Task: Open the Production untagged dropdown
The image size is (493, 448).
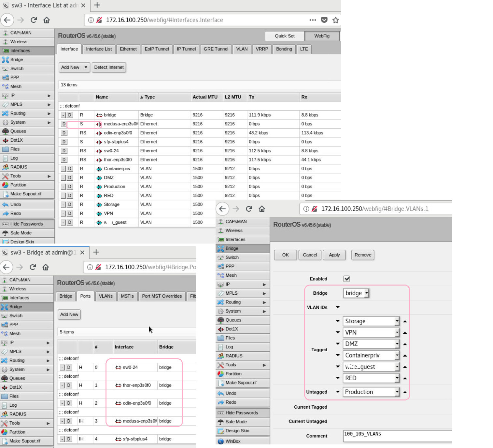Action: (371, 392)
